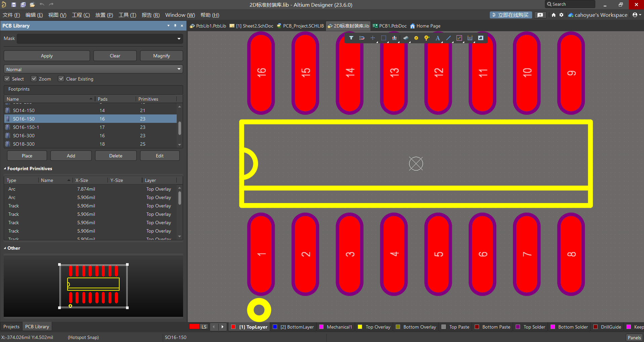
Task: Select the Place String text tool
Action: (x=437, y=38)
